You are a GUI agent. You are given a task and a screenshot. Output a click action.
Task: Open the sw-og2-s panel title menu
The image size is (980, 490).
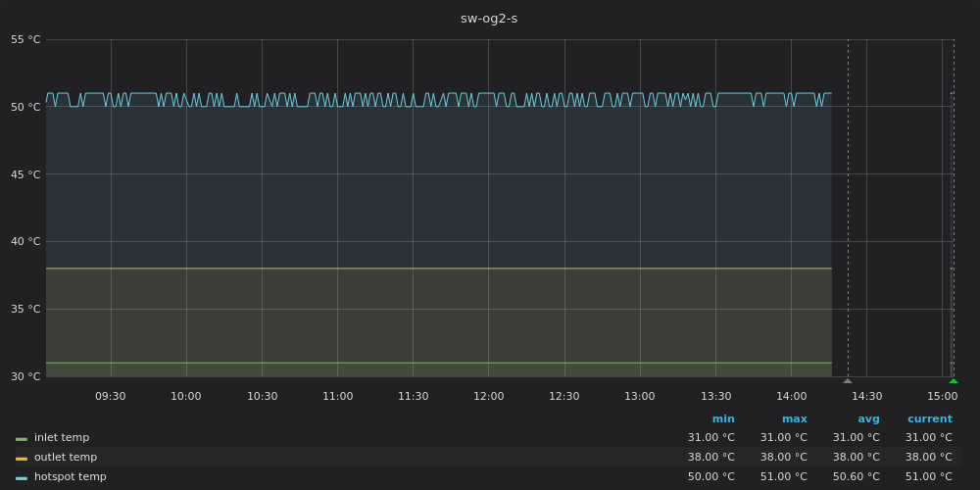coord(489,19)
